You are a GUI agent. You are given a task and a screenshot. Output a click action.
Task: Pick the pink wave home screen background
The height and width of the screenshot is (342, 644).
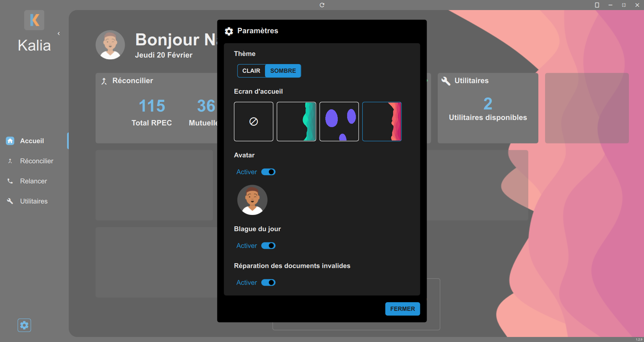[382, 122]
